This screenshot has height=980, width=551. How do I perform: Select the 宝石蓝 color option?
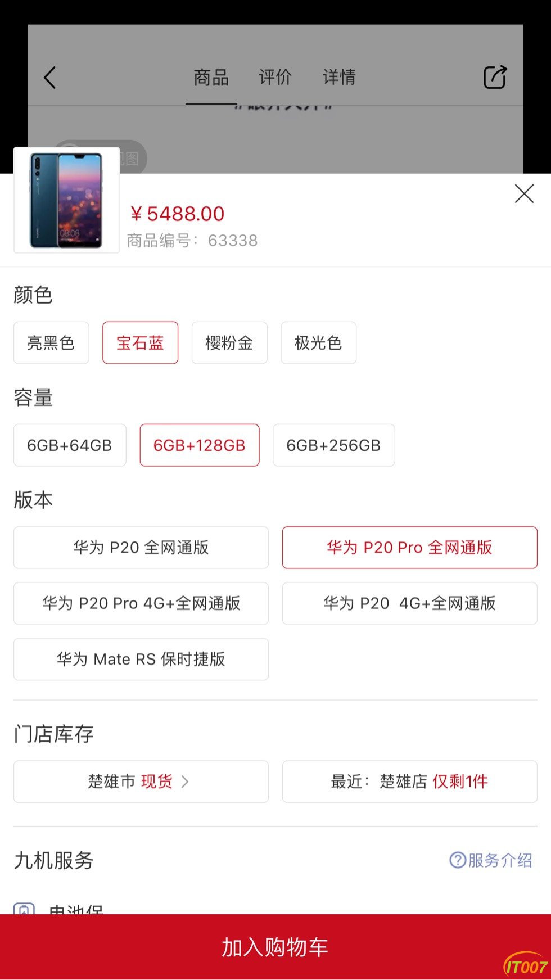(x=141, y=343)
